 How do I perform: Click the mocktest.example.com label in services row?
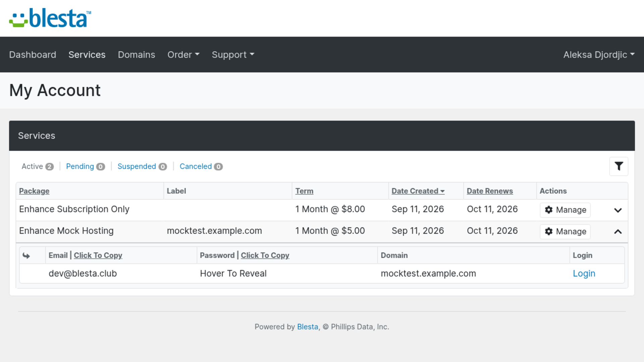click(x=214, y=231)
